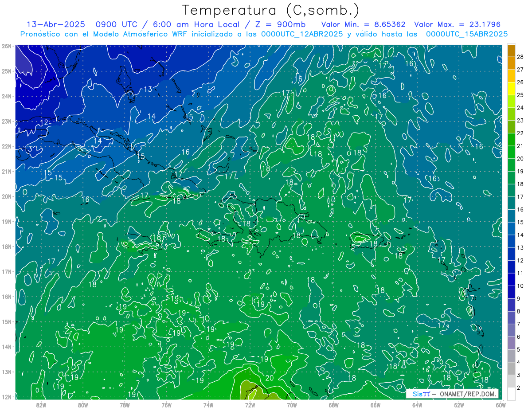This screenshot has height=411, width=532.
Task: Pick the white swatch at the colorbar bottom
Action: click(511, 394)
